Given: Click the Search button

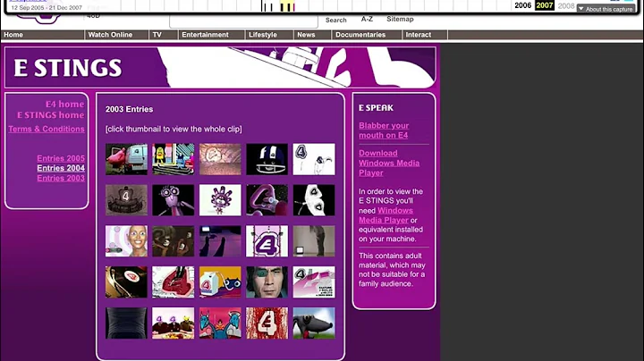Looking at the screenshot, I should 336,20.
